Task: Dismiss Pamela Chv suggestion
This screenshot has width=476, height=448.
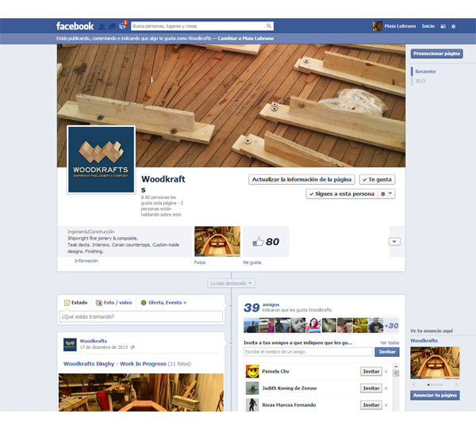Action: pos(386,372)
